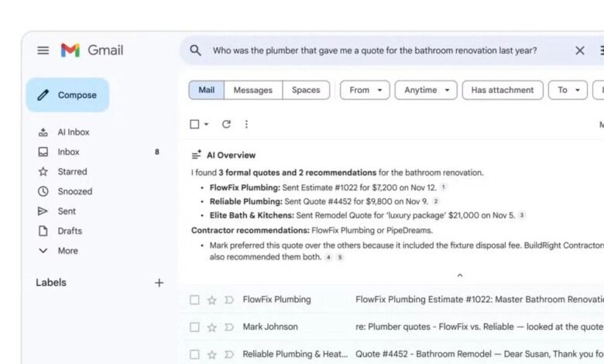The image size is (604, 364).
Task: Switch to the Messages tab
Action: pos(253,90)
